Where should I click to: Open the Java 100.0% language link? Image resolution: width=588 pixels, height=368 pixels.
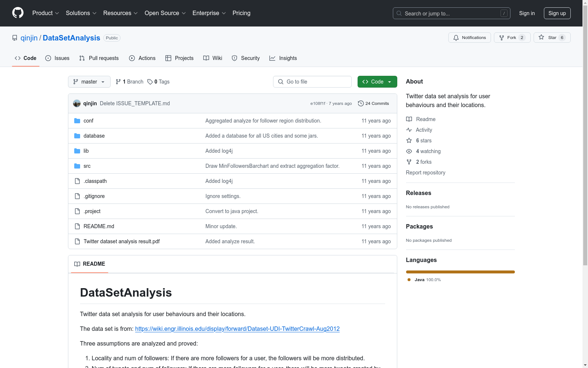pyautogui.click(x=424, y=280)
